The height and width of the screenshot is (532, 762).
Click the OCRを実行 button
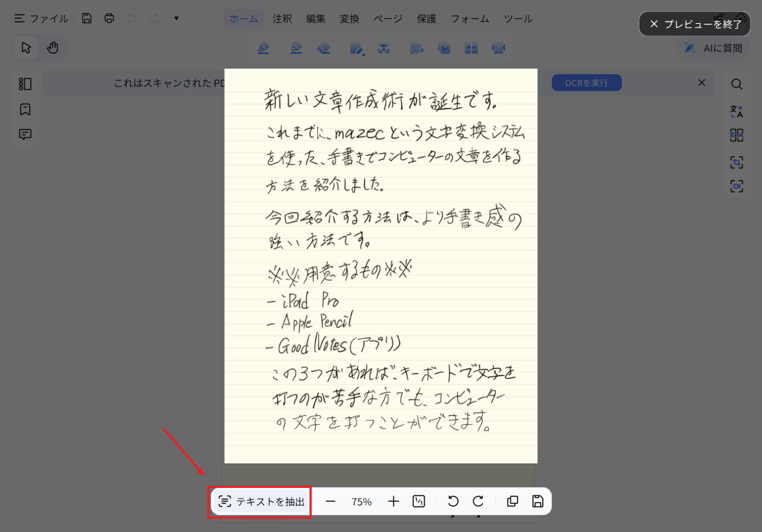587,83
